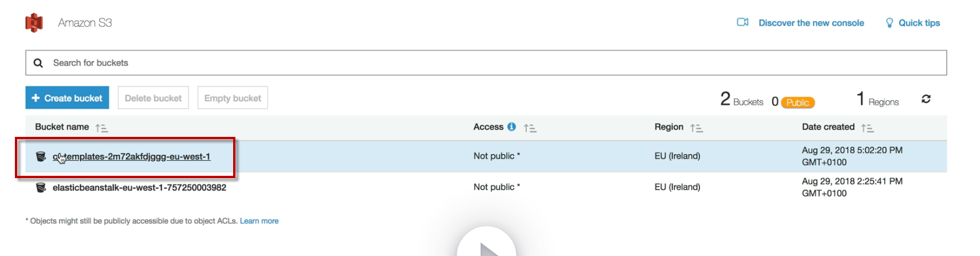Sort by Access column

tap(530, 128)
